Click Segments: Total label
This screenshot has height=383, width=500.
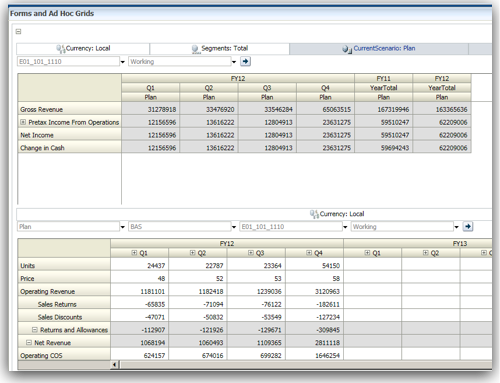click(x=225, y=48)
